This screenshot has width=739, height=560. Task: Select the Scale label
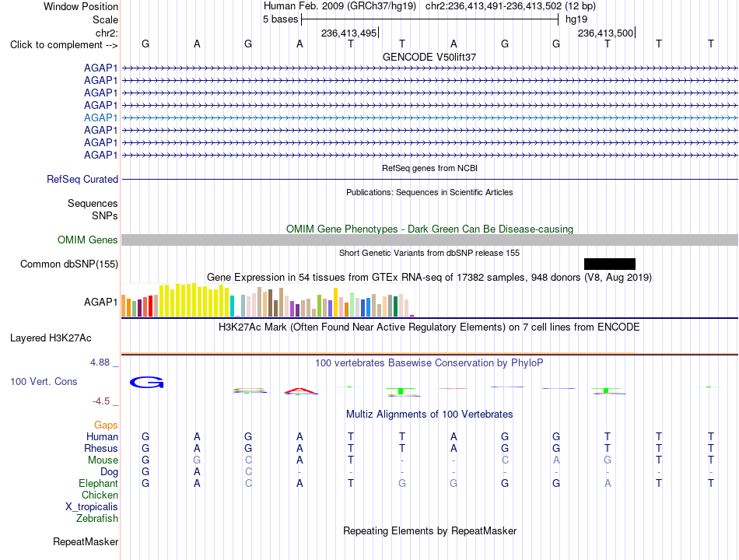(x=105, y=19)
